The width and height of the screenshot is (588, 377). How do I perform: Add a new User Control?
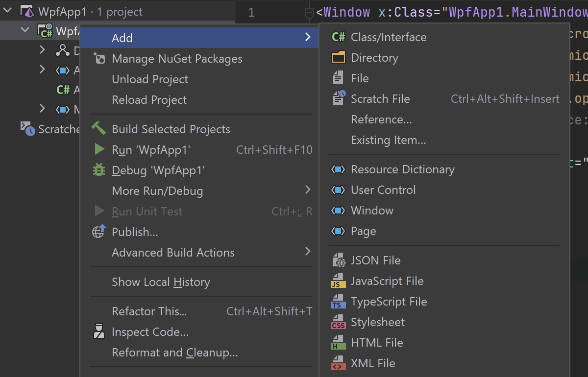pos(383,190)
